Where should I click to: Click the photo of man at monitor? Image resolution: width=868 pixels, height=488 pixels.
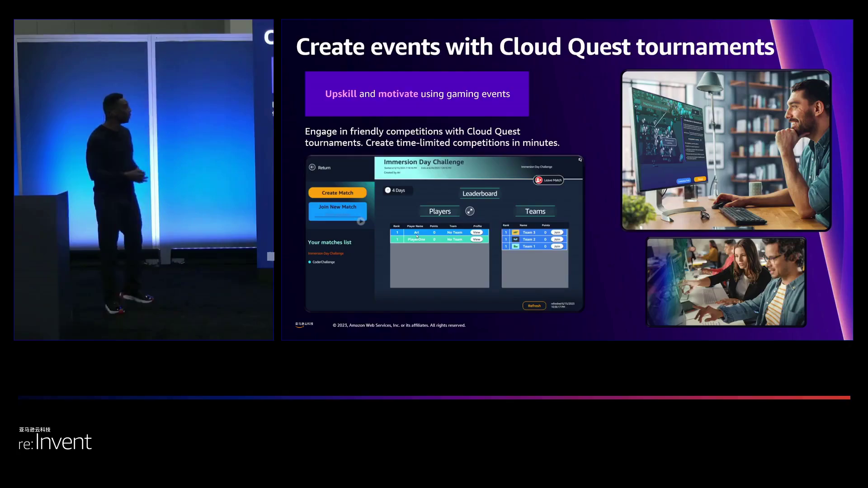pos(726,150)
